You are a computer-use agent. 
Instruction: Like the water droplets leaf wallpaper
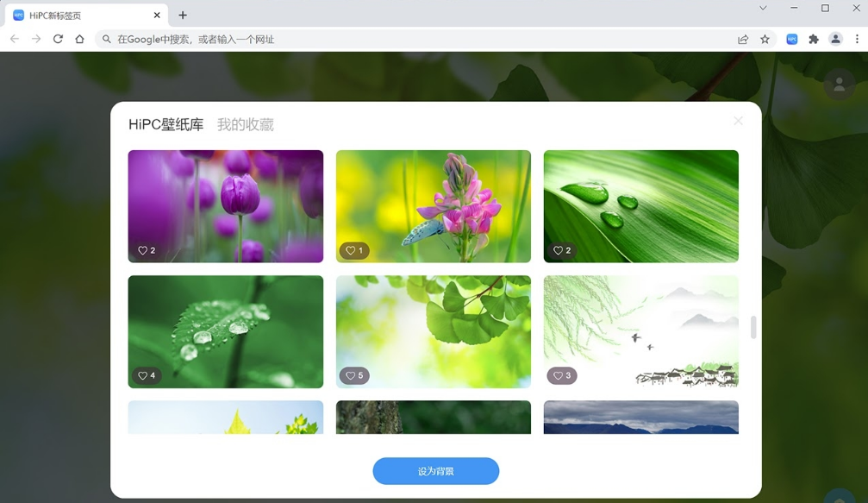tap(557, 250)
